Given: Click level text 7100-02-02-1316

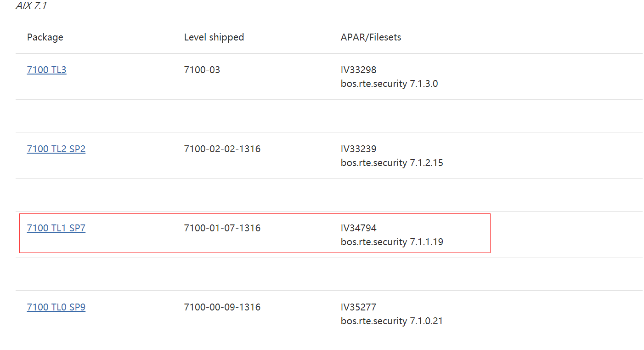Looking at the screenshot, I should tap(222, 149).
